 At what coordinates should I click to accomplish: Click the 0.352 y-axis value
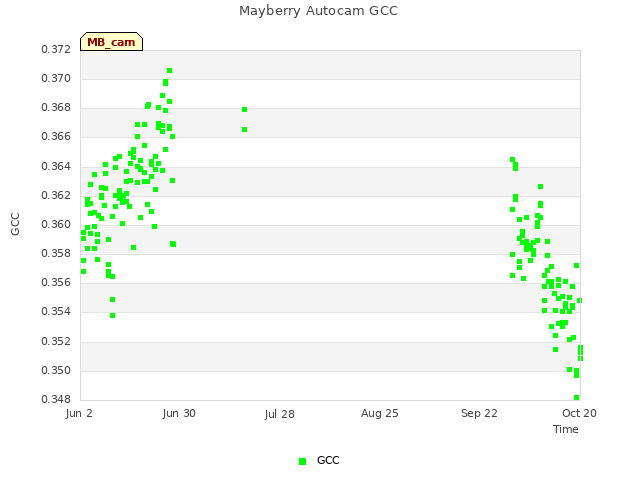[x=56, y=341]
